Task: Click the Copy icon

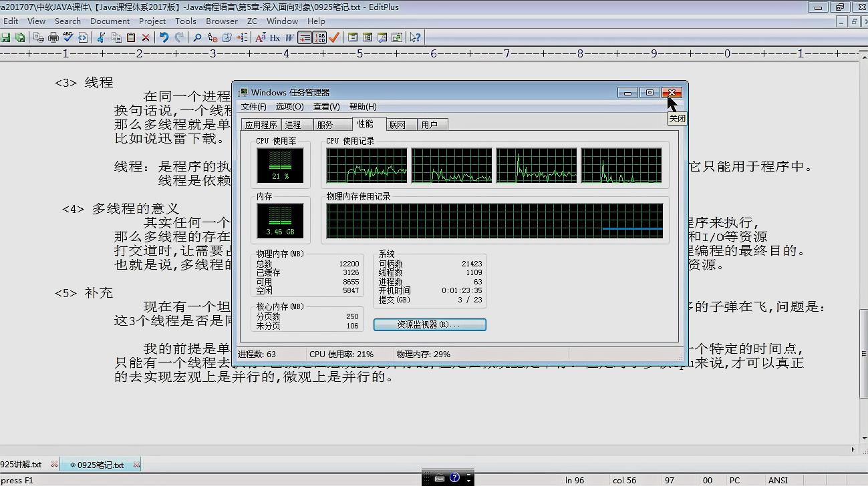Action: 116,37
